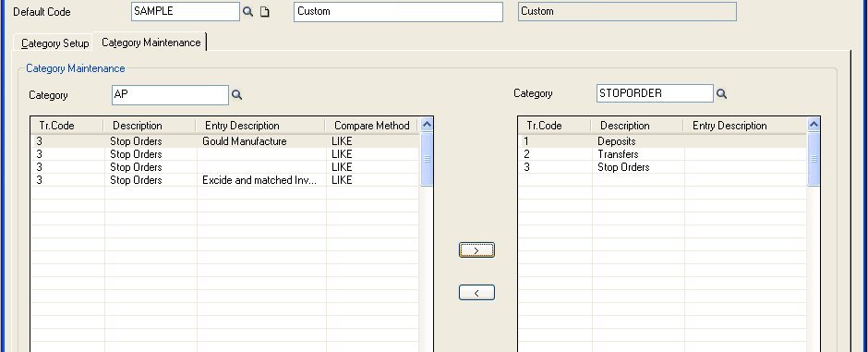This screenshot has height=352, width=868.
Task: Click the left Category field containing AP
Action: coord(170,94)
